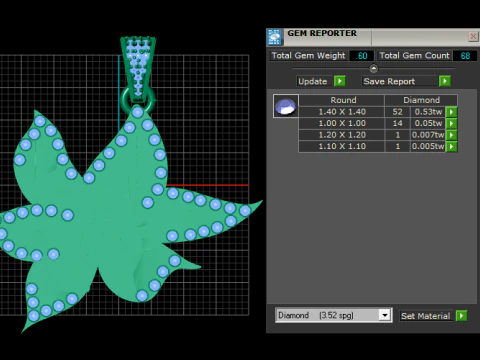
Task: Select the 1.40 X 1.40 size cell
Action: coord(342,112)
